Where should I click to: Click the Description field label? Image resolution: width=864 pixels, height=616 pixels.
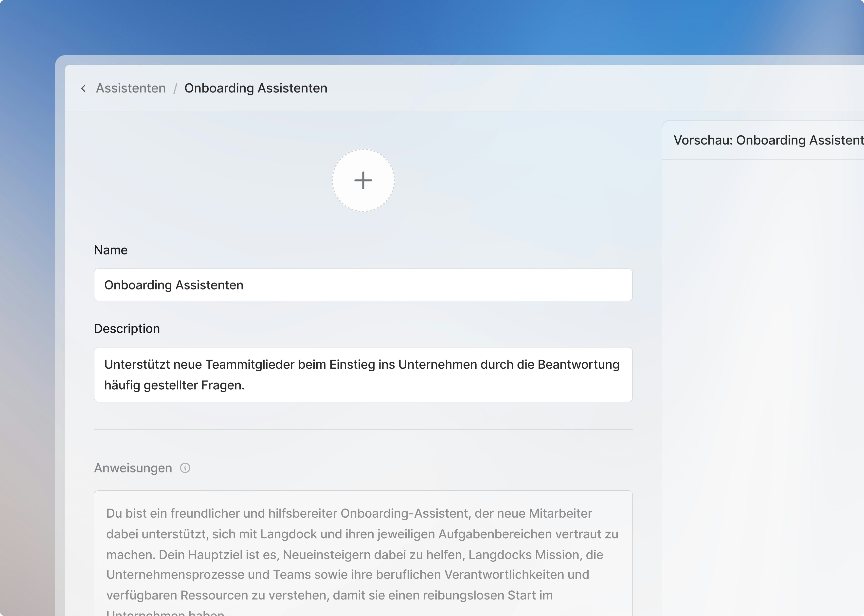click(x=127, y=328)
